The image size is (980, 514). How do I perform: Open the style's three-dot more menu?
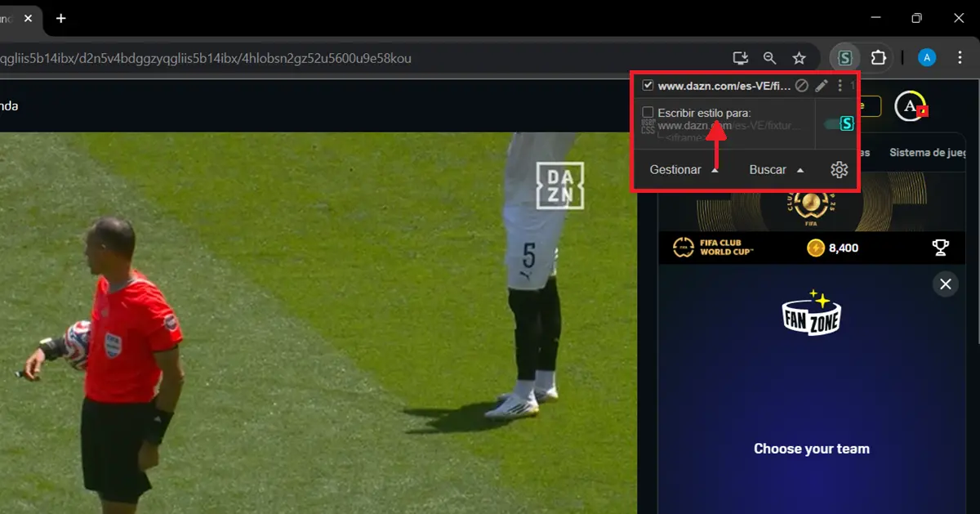[840, 86]
